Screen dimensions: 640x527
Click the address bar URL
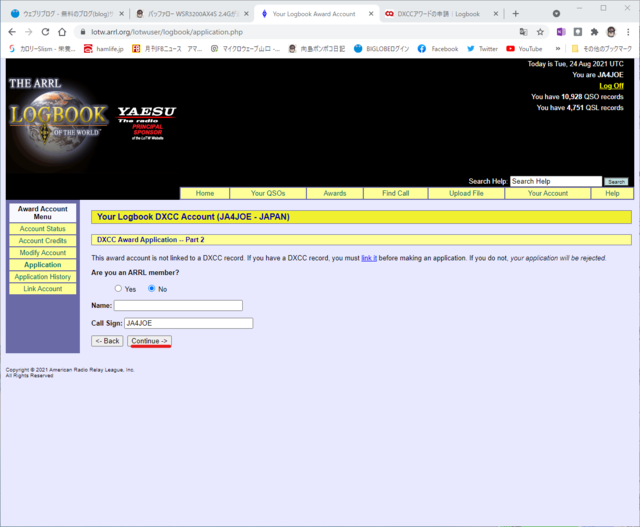coord(167,32)
